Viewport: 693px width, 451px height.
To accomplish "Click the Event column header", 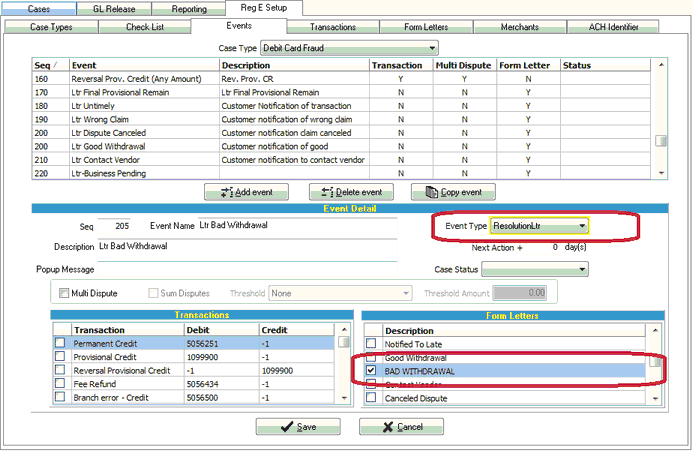I will (145, 65).
